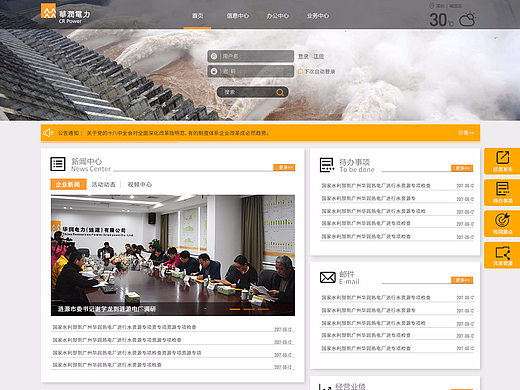Click the 30°C temperature reading
Image resolution: width=520 pixels, height=390 pixels.
(441, 20)
